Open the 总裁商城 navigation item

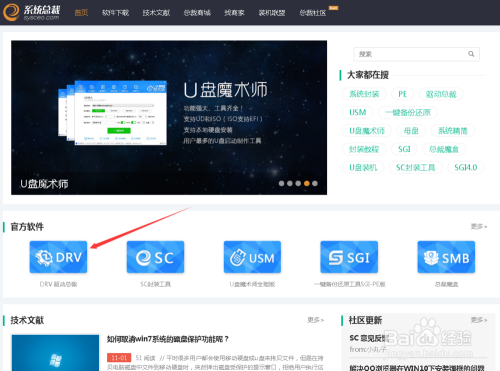pyautogui.click(x=197, y=13)
